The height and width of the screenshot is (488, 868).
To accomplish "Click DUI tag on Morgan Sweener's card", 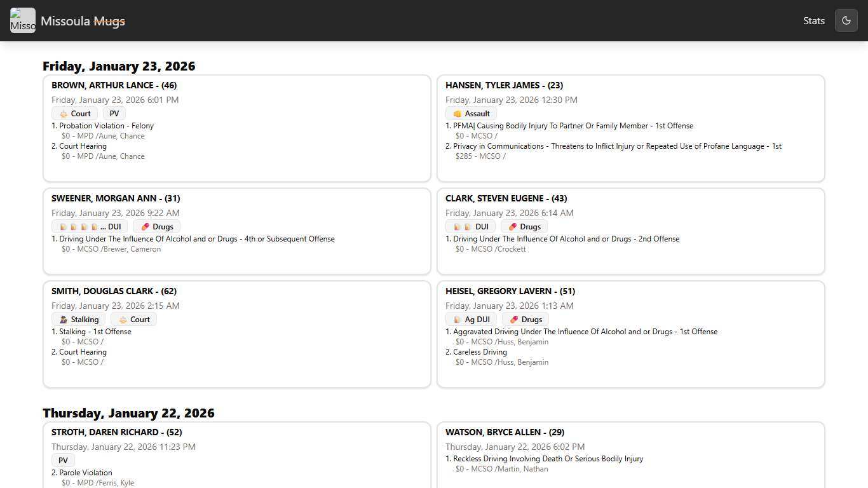I will click(90, 227).
